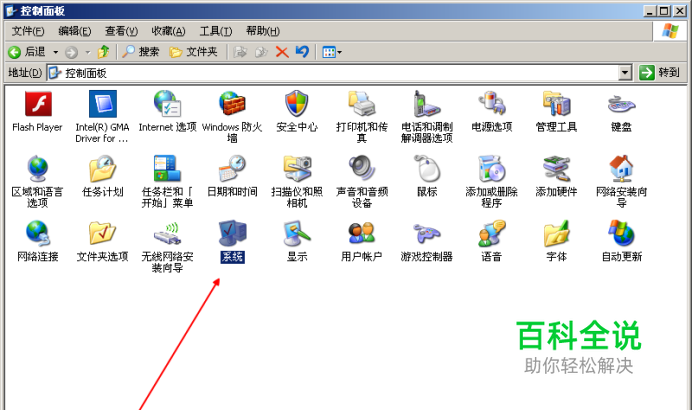The height and width of the screenshot is (410, 692).
Task: Go up one folder level
Action: point(103,52)
